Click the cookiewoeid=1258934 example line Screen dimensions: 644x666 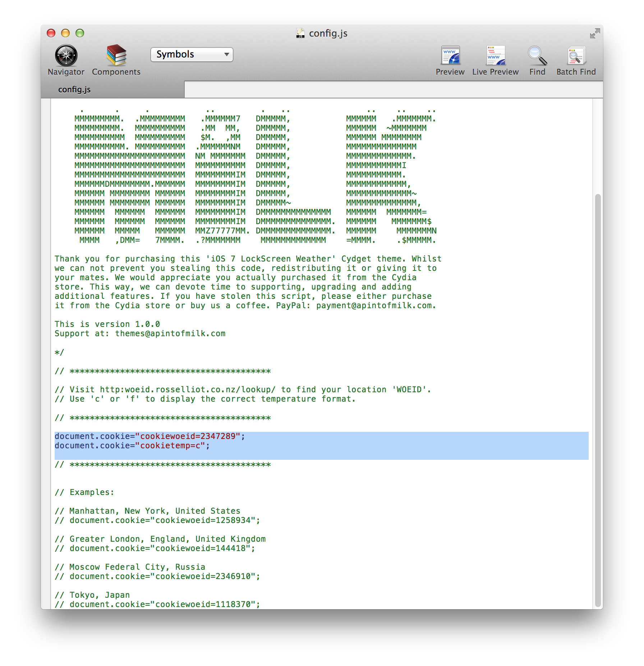pyautogui.click(x=157, y=520)
